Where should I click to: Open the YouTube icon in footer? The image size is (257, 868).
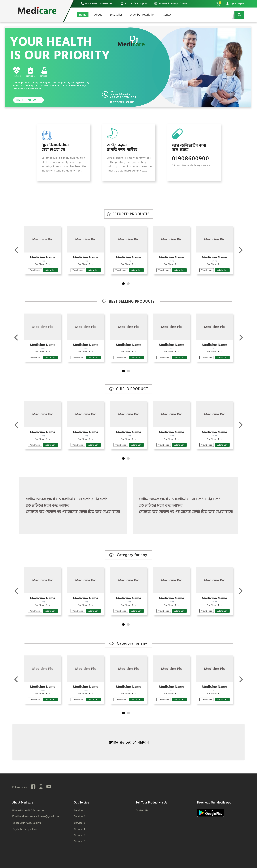(x=49, y=786)
